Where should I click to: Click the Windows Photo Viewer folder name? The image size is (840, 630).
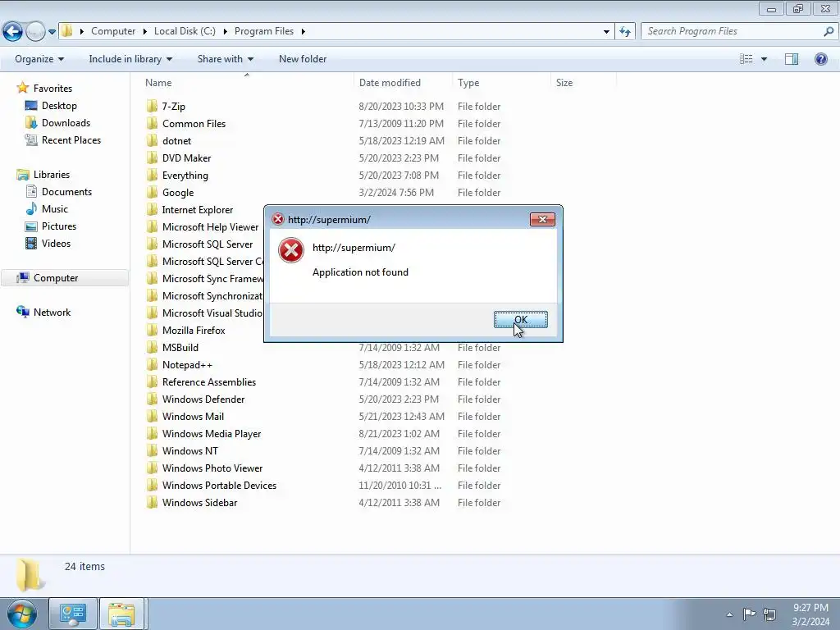tap(212, 468)
